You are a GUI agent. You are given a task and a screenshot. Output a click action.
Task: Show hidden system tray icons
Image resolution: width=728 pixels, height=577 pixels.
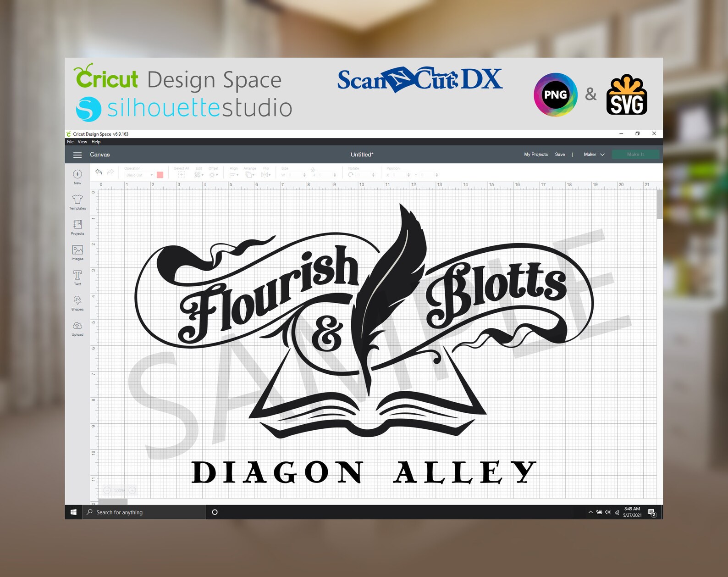590,512
